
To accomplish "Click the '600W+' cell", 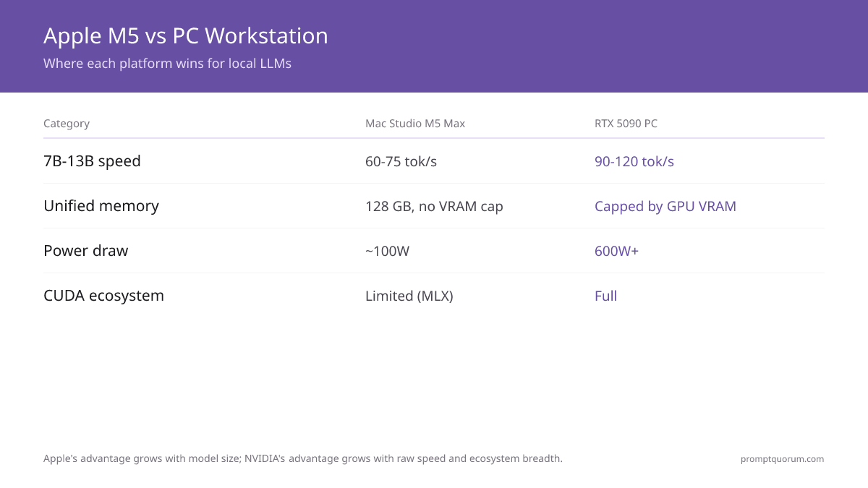I will [616, 251].
